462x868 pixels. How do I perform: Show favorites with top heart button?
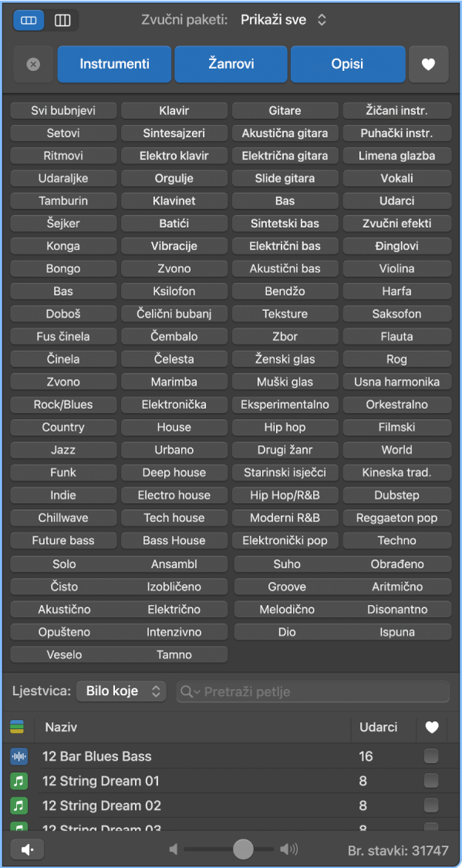[428, 64]
